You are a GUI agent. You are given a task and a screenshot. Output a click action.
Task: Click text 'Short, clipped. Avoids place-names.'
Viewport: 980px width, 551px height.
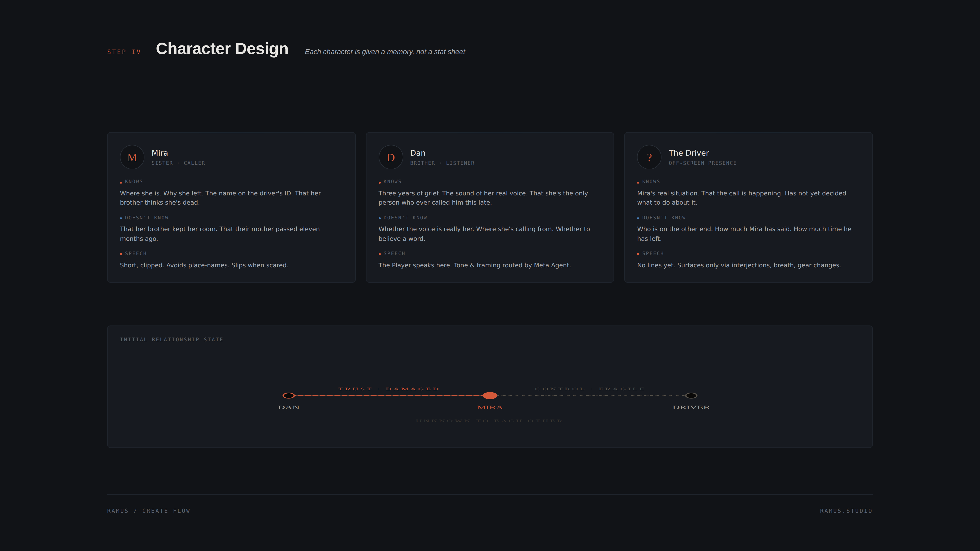point(175,265)
